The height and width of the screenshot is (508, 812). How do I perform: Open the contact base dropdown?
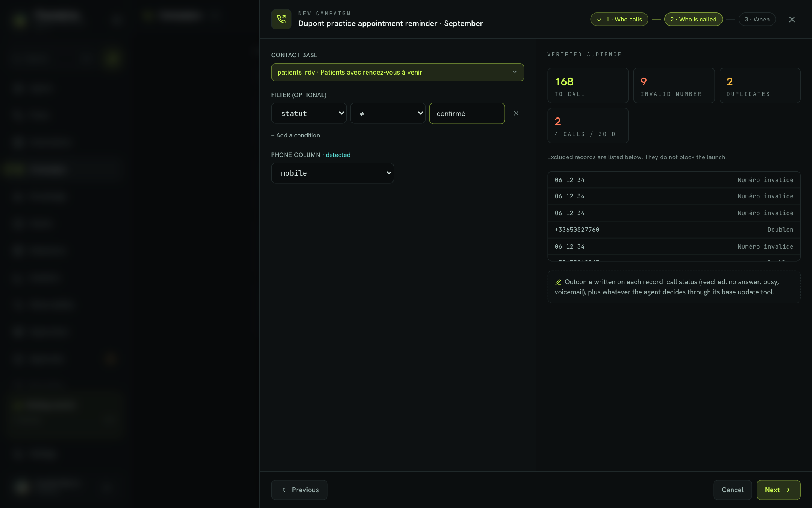(x=397, y=72)
